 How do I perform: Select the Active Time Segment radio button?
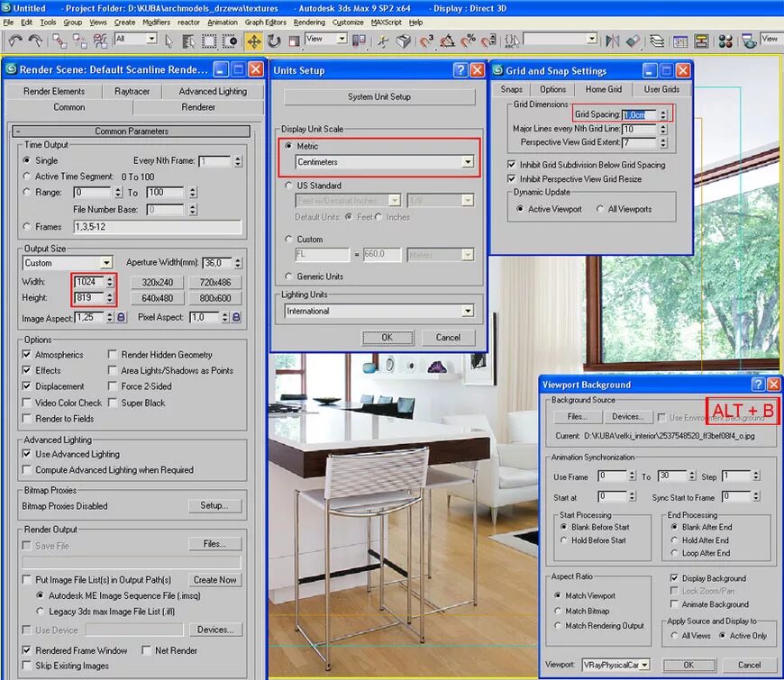26,176
